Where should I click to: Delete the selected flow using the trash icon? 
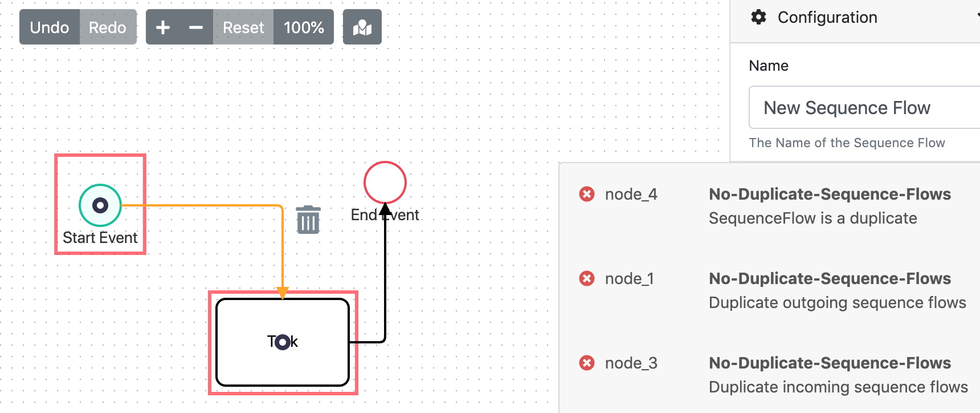coord(307,220)
